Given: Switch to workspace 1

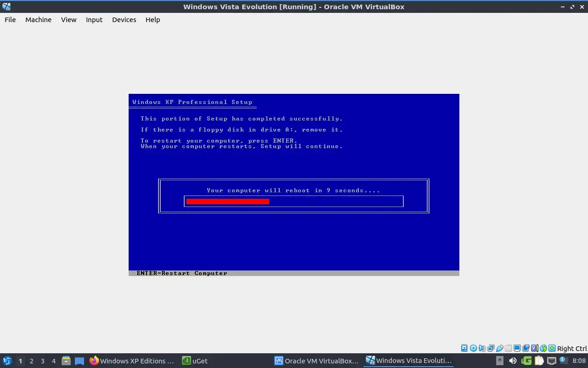Looking at the screenshot, I should coord(20,361).
